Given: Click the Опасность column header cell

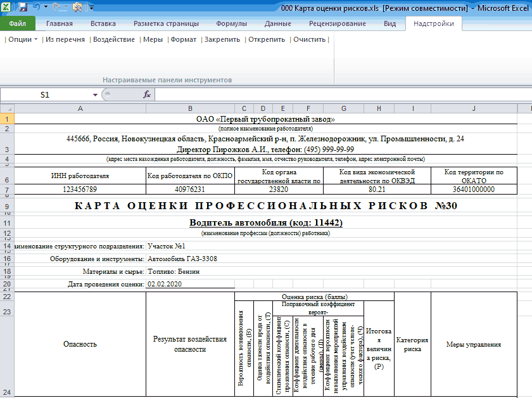Looking at the screenshot, I should [80, 344].
